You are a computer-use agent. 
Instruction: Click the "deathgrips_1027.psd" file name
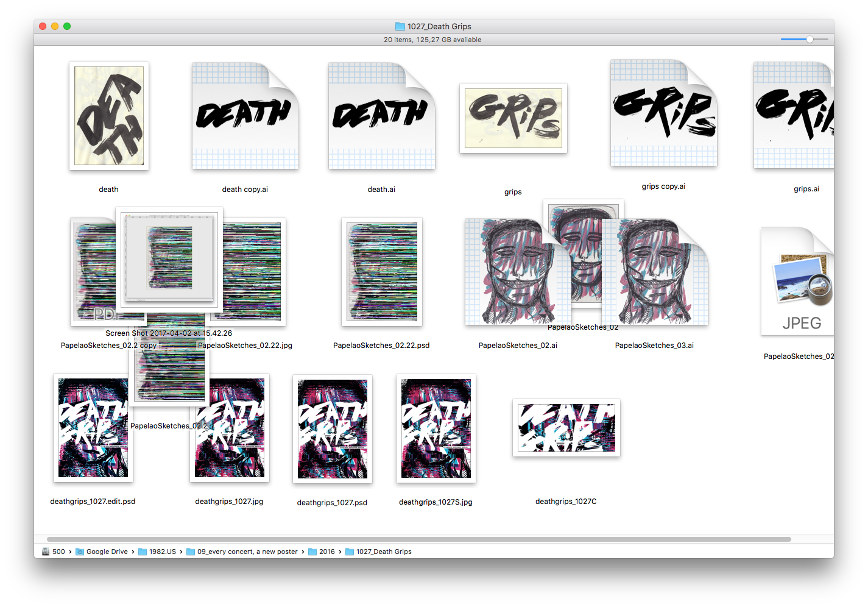click(332, 503)
